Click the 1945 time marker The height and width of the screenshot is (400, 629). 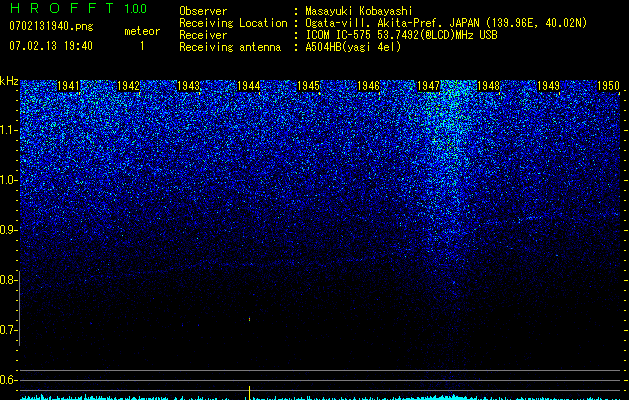coord(308,86)
